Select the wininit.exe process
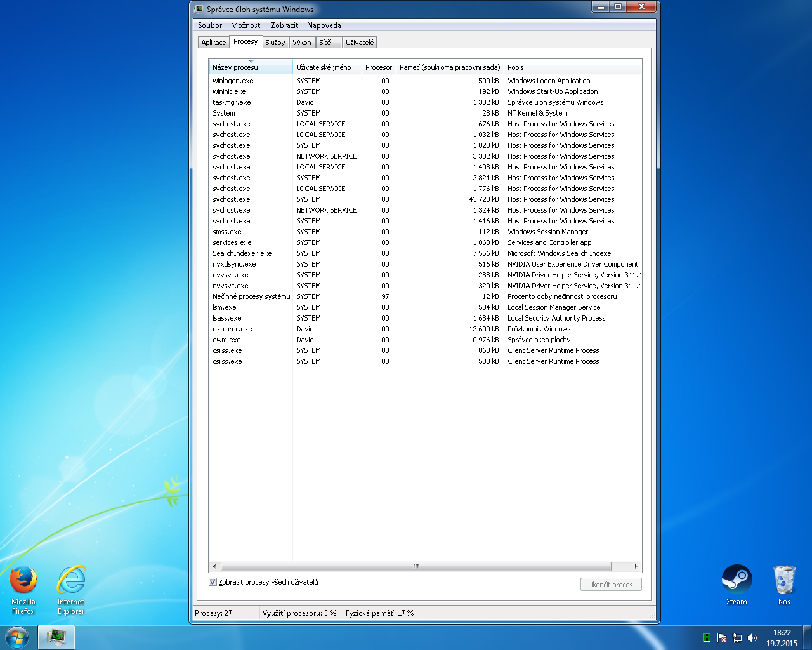 [x=425, y=91]
